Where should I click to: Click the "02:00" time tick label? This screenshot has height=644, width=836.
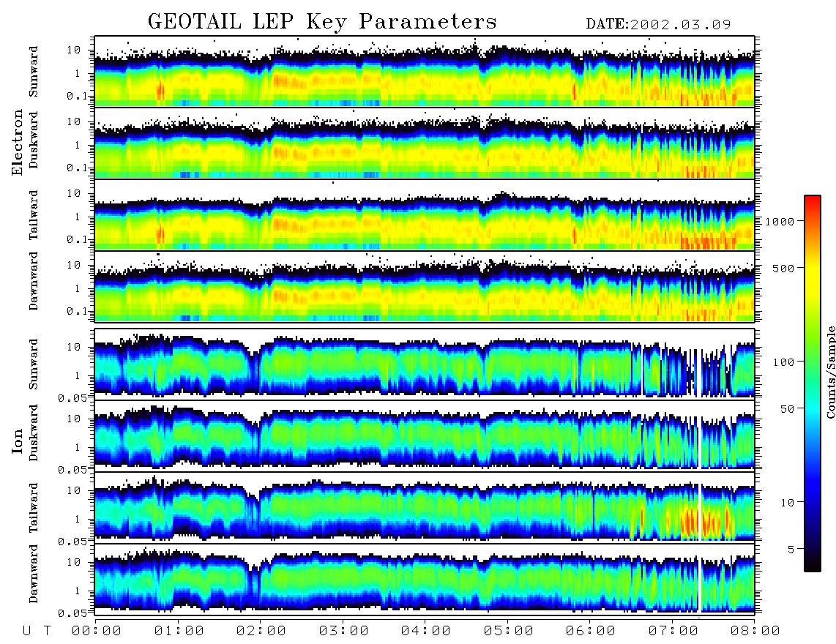coord(261,631)
